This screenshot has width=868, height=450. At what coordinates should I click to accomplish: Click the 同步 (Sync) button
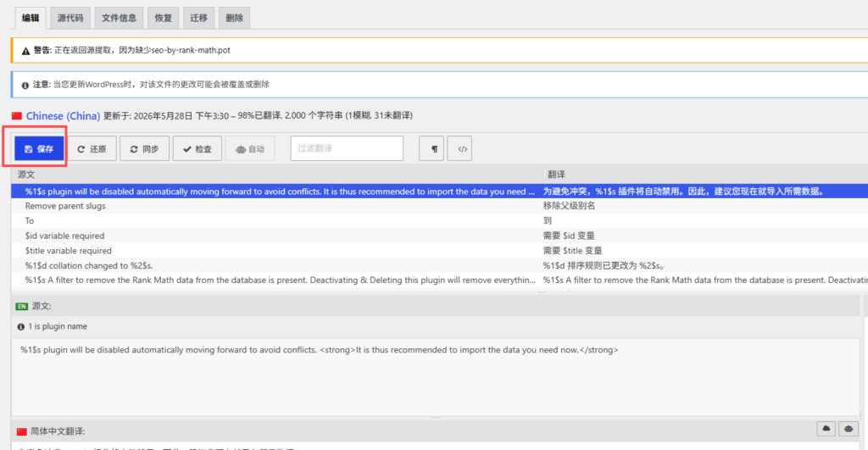click(144, 148)
